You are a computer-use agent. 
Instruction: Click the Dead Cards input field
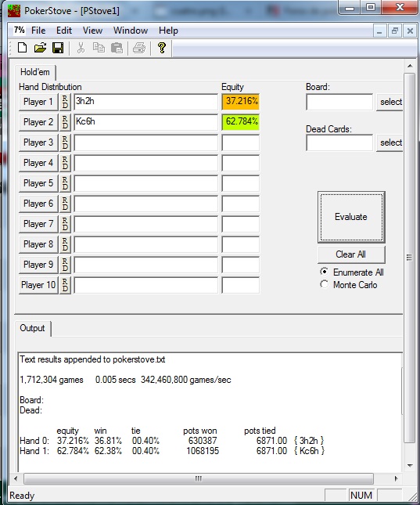click(339, 142)
